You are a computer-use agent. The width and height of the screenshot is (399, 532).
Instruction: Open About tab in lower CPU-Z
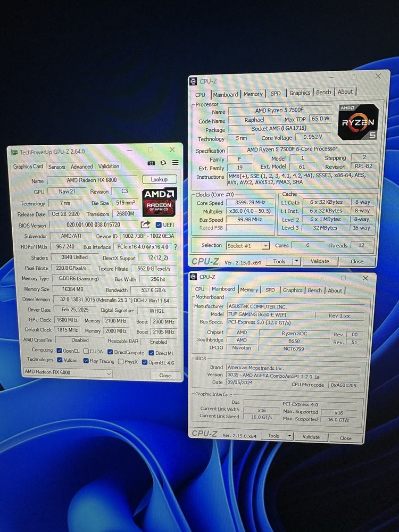[x=335, y=291]
